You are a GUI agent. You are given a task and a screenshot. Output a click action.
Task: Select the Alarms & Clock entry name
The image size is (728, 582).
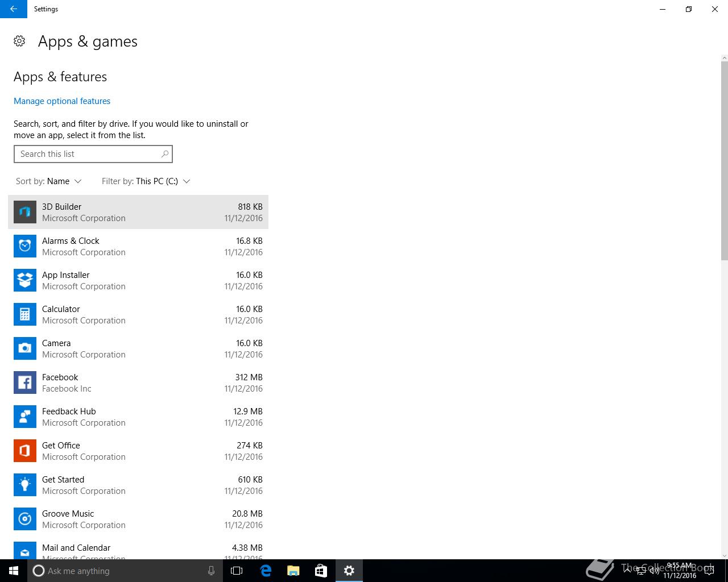[x=71, y=241]
